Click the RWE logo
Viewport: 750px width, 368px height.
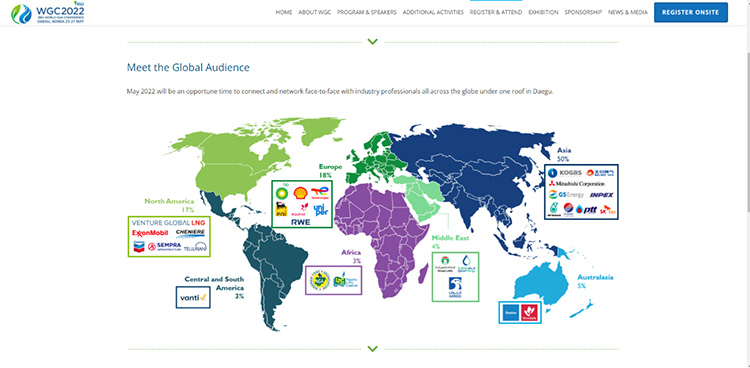pyautogui.click(x=301, y=222)
